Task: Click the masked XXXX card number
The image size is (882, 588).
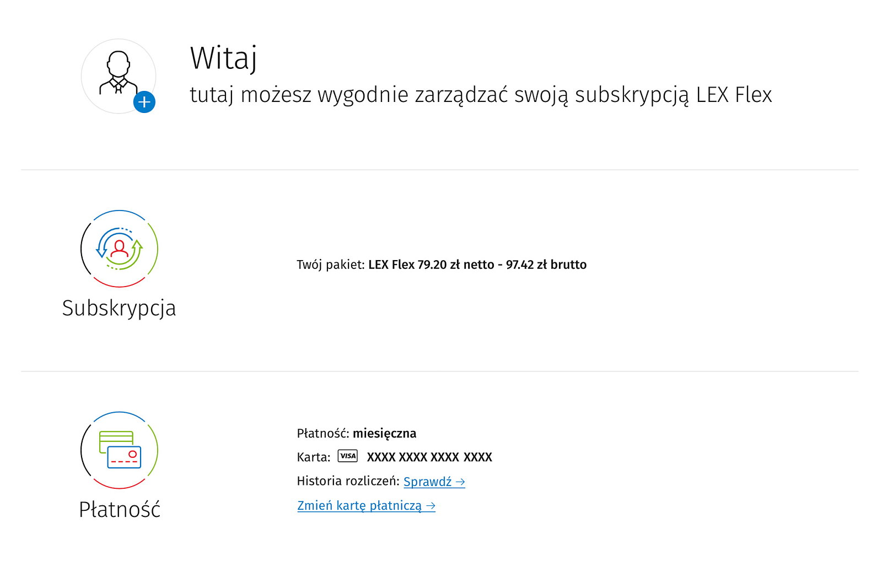Action: 429,457
